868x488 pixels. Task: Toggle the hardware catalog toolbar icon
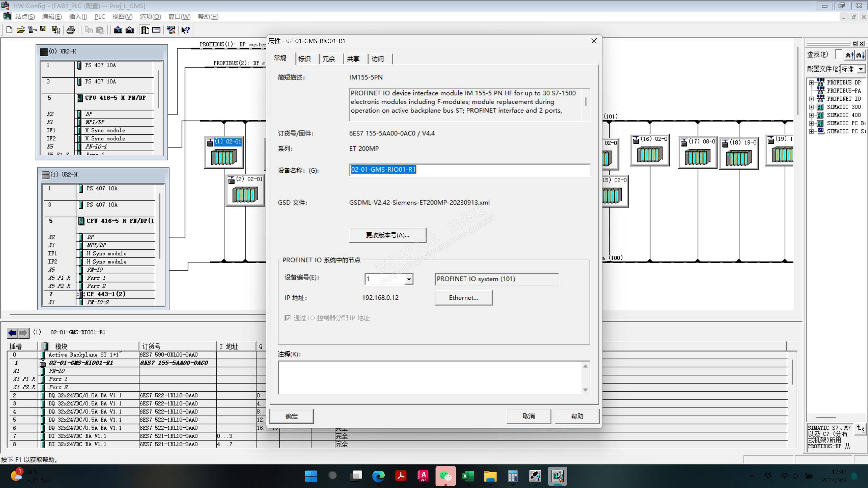click(x=145, y=30)
